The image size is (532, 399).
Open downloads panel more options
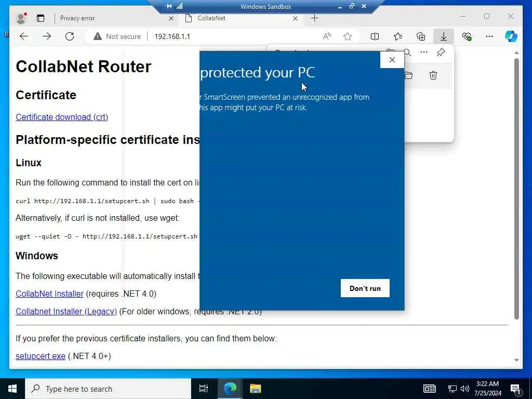(x=424, y=52)
